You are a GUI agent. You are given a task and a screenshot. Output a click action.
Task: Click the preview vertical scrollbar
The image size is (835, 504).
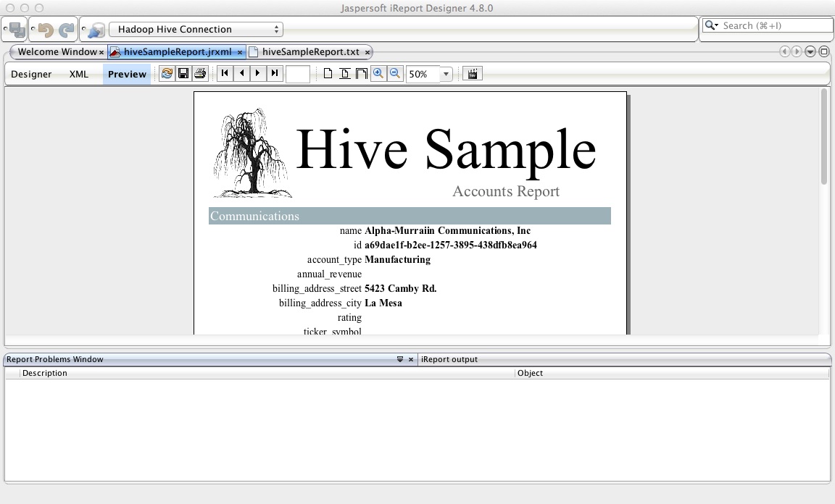tap(824, 137)
